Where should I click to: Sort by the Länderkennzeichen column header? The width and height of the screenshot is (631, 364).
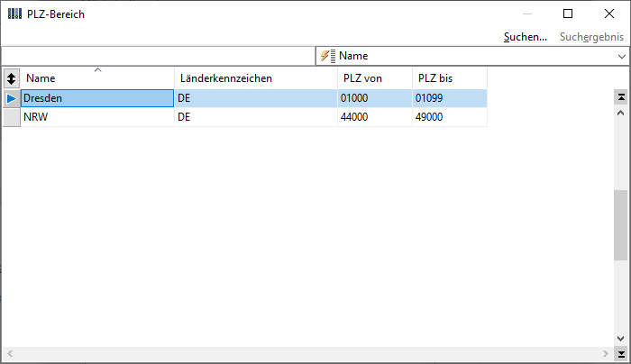click(x=256, y=78)
